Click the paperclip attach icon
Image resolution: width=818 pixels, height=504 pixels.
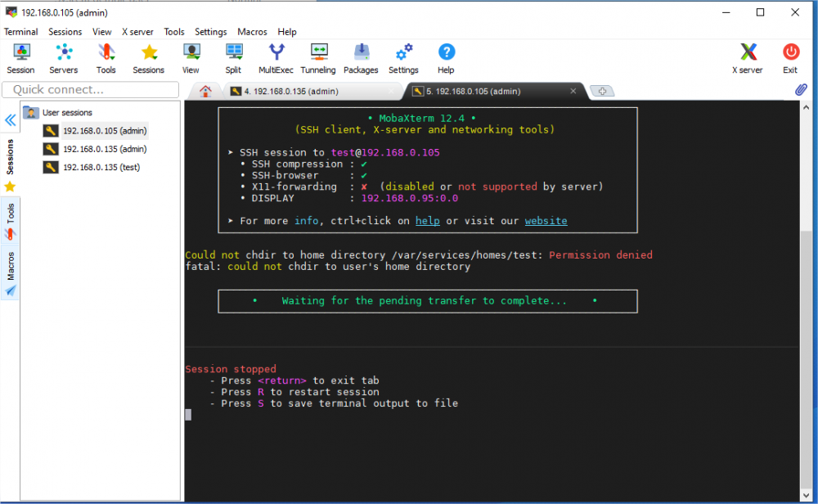[801, 90]
